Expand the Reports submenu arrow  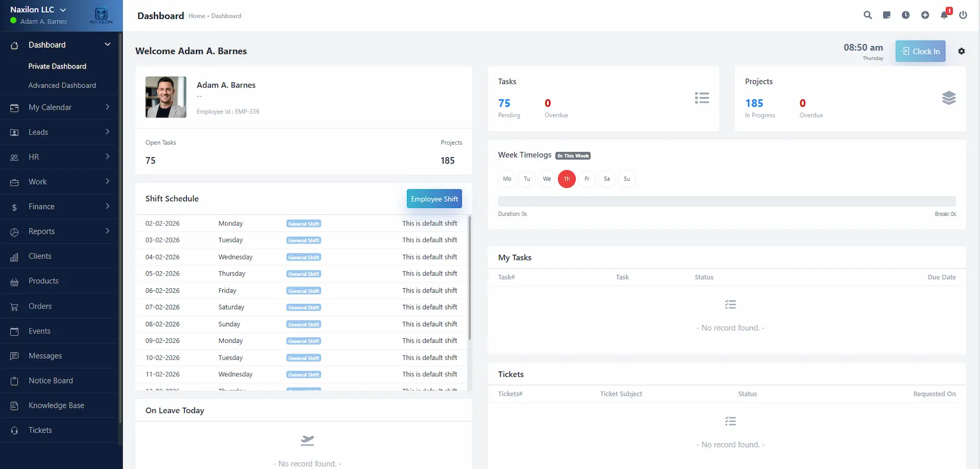pyautogui.click(x=108, y=231)
